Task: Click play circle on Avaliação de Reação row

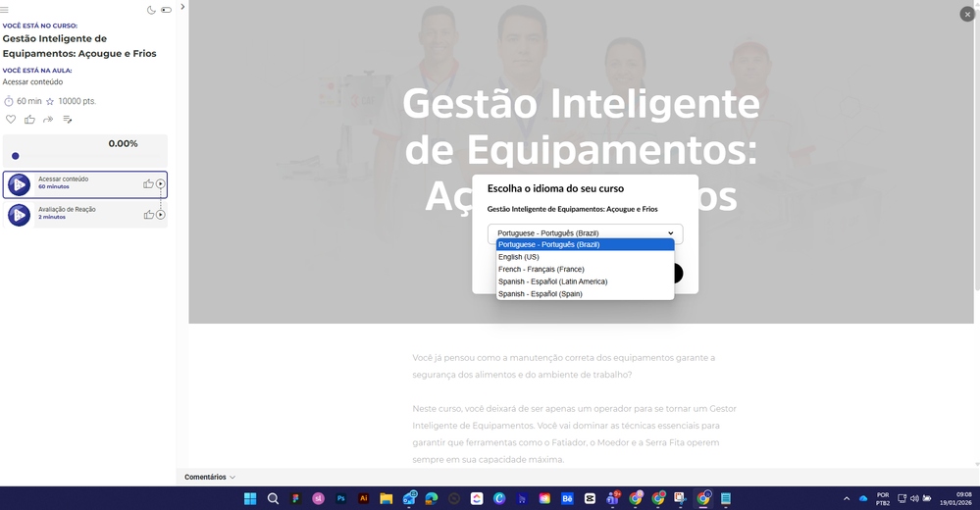Action: 161,215
